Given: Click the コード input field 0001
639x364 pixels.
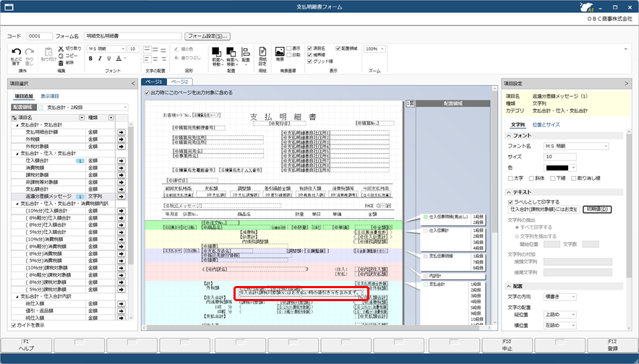Looking at the screenshot, I should point(39,36).
